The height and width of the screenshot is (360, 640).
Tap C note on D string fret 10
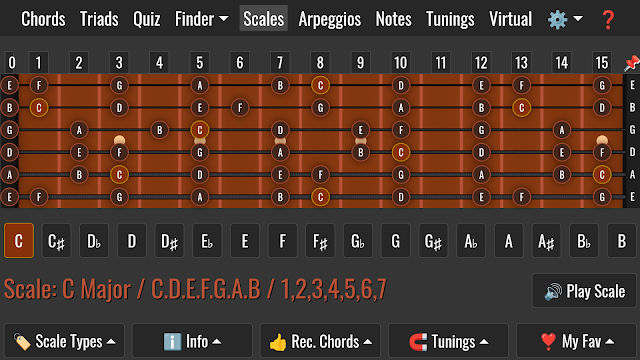[401, 152]
